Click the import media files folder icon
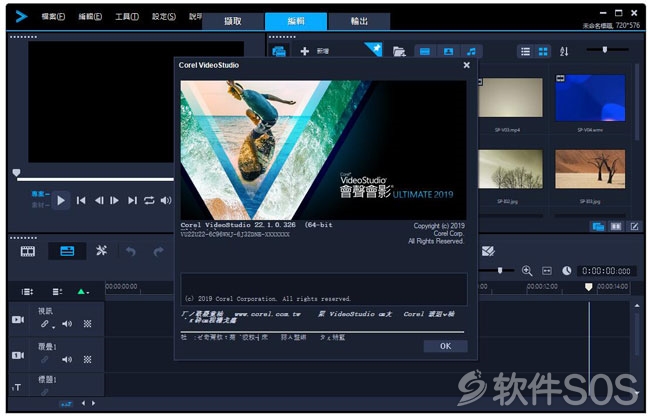The height and width of the screenshot is (416, 650). click(x=399, y=51)
